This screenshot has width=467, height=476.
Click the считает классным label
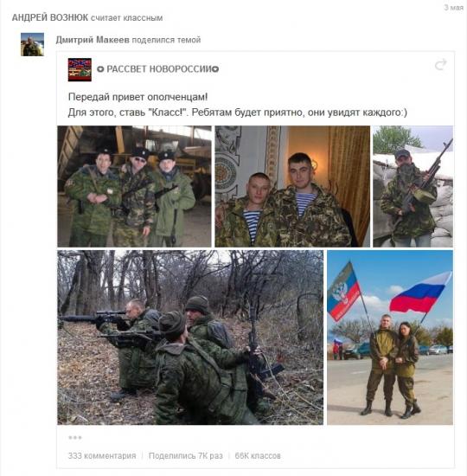coord(127,18)
